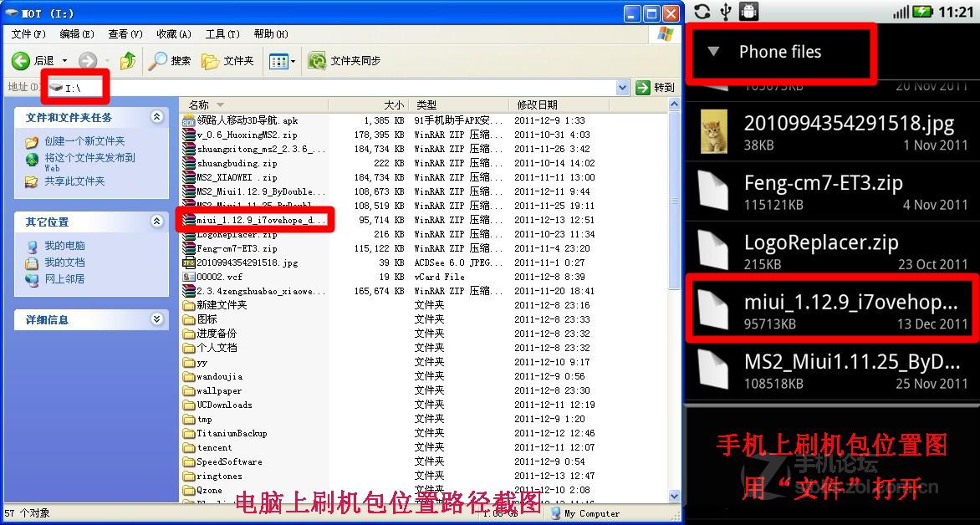The width and height of the screenshot is (980, 525).
Task: Open the views button dropdown arrow
Action: click(293, 61)
